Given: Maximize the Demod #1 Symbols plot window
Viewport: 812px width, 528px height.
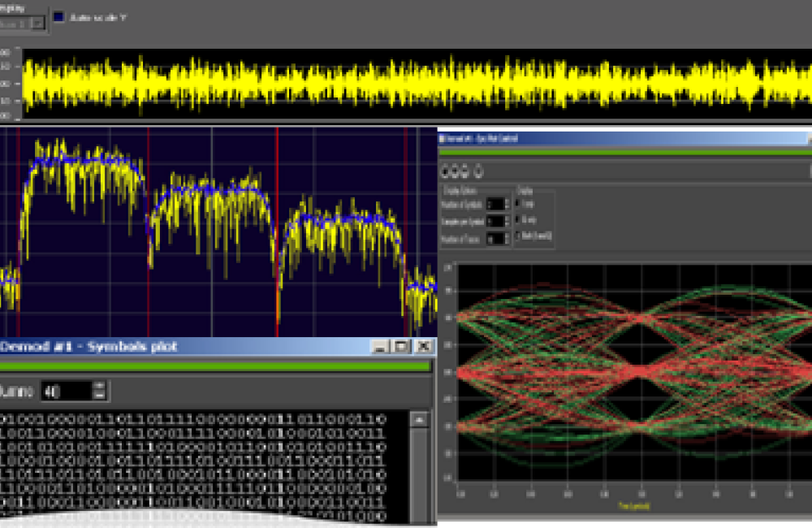Looking at the screenshot, I should tap(402, 347).
